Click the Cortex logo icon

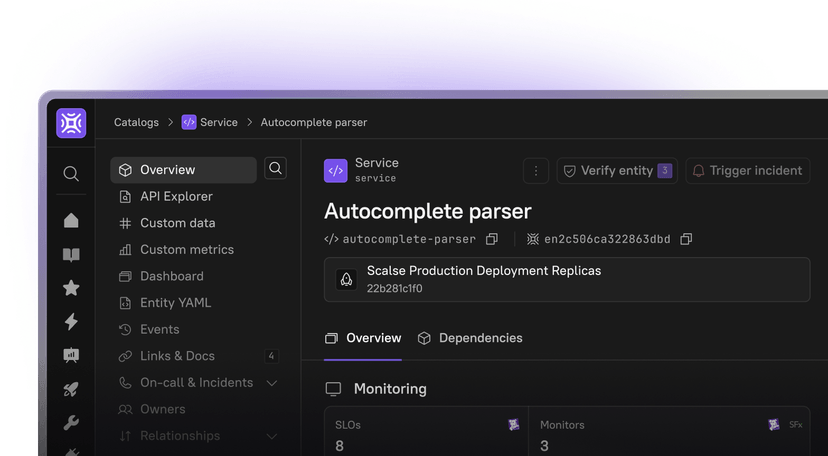[x=71, y=123]
